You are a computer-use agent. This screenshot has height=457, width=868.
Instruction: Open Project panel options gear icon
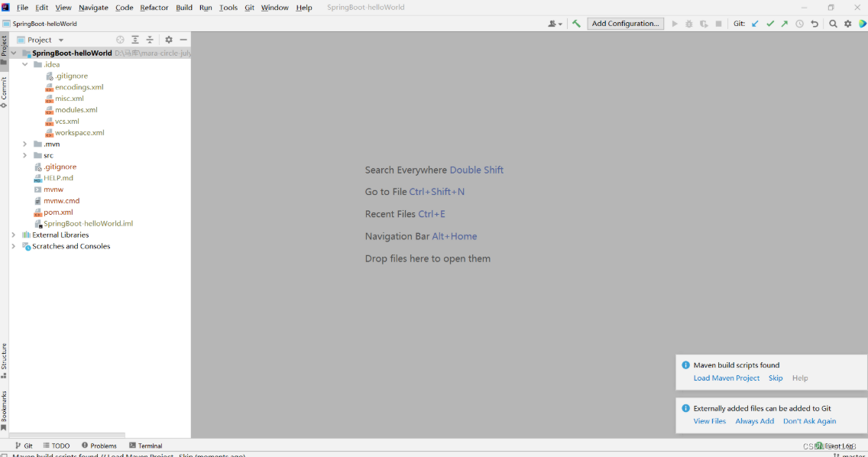(x=169, y=40)
